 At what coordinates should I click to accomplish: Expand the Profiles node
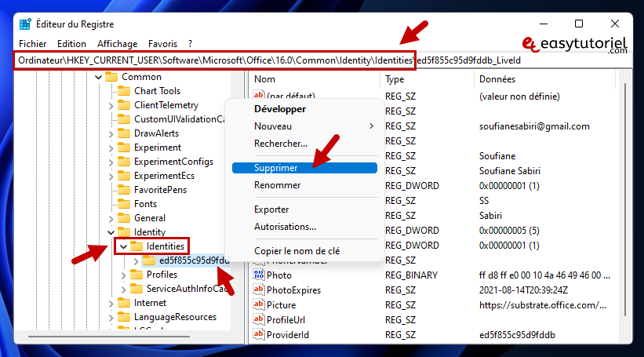click(x=123, y=275)
